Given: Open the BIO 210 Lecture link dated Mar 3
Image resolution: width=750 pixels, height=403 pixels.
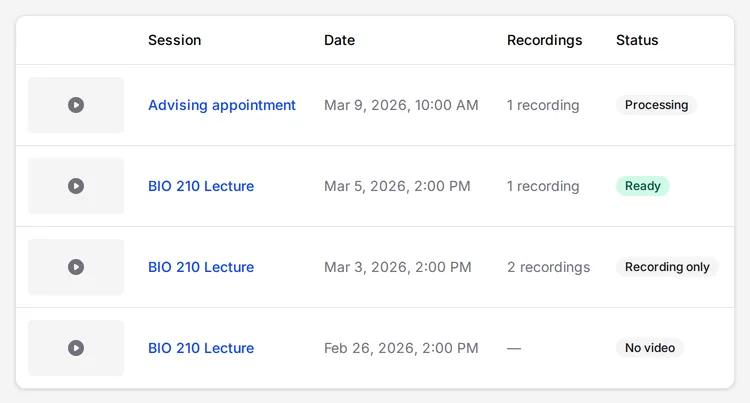Looking at the screenshot, I should 201,267.
